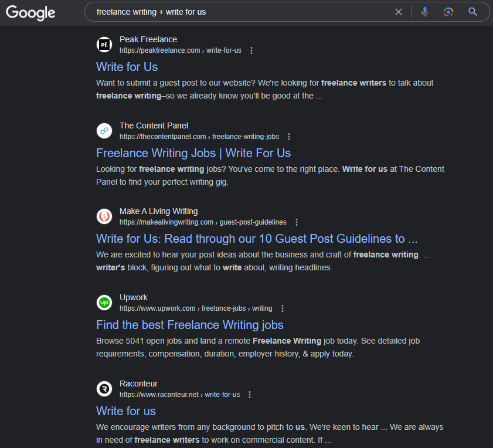Open more options for The Content Panel result
Image resolution: width=493 pixels, height=448 pixels.
(x=289, y=137)
